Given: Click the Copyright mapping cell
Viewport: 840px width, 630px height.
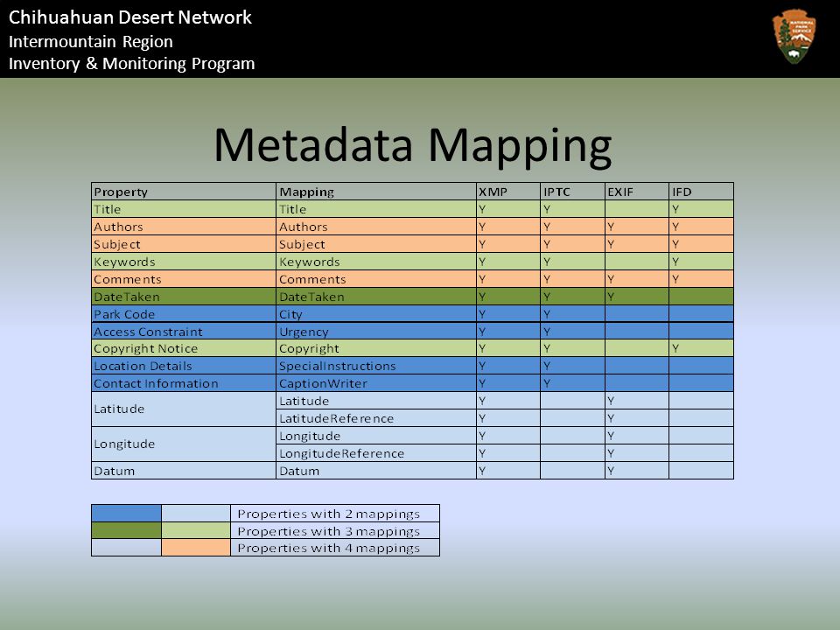Looking at the screenshot, I should tap(376, 348).
